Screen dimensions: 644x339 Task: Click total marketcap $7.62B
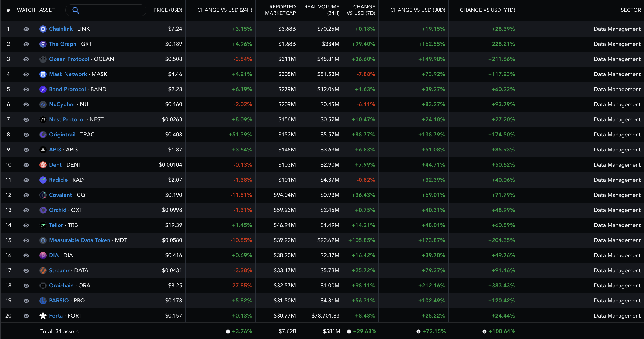(x=287, y=331)
